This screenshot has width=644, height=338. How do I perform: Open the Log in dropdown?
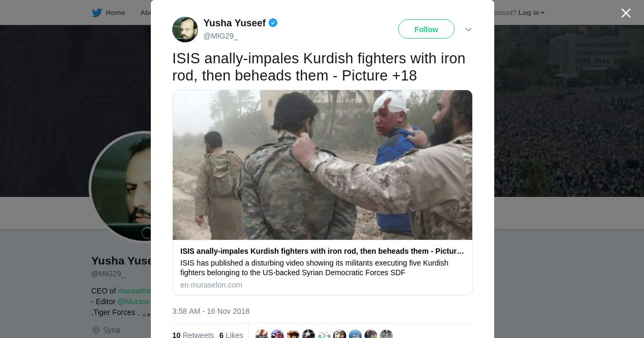[x=531, y=13]
